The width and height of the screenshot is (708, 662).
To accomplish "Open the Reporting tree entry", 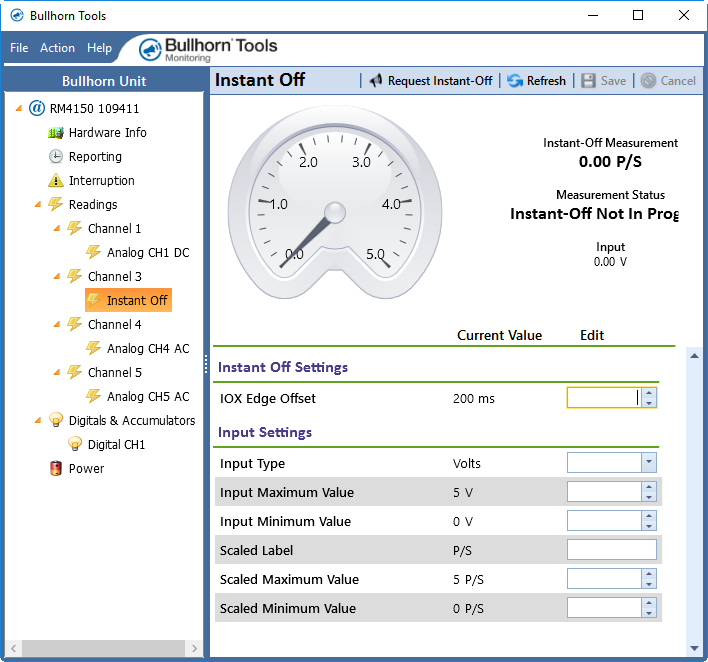I will tap(95, 157).
